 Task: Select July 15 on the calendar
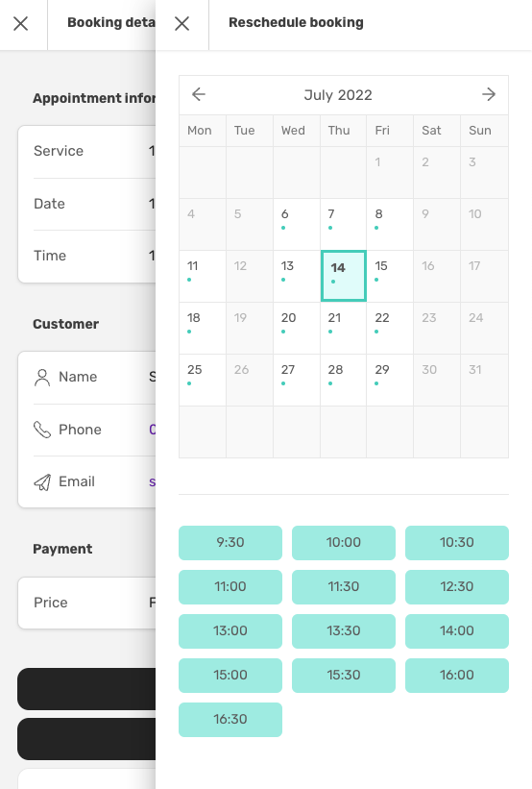[x=390, y=276]
